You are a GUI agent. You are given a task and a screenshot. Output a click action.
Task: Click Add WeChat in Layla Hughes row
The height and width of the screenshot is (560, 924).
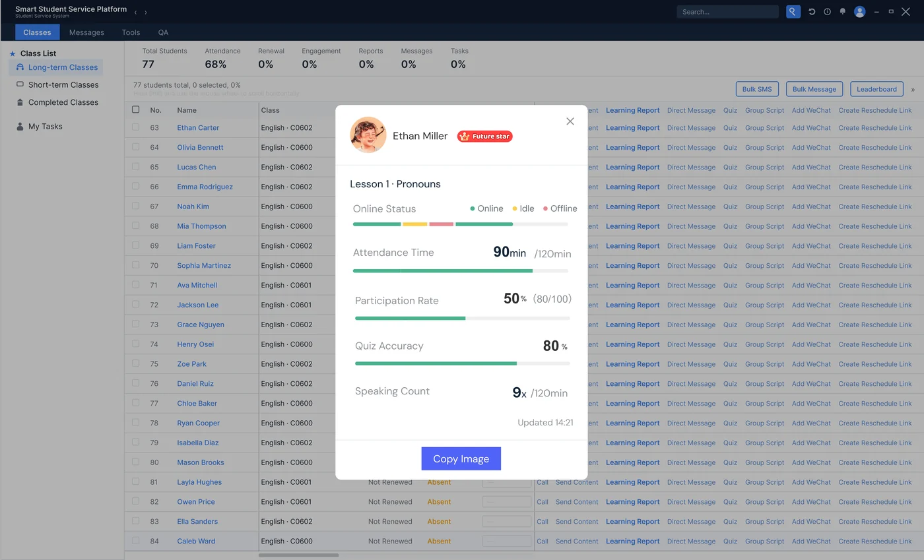point(811,482)
